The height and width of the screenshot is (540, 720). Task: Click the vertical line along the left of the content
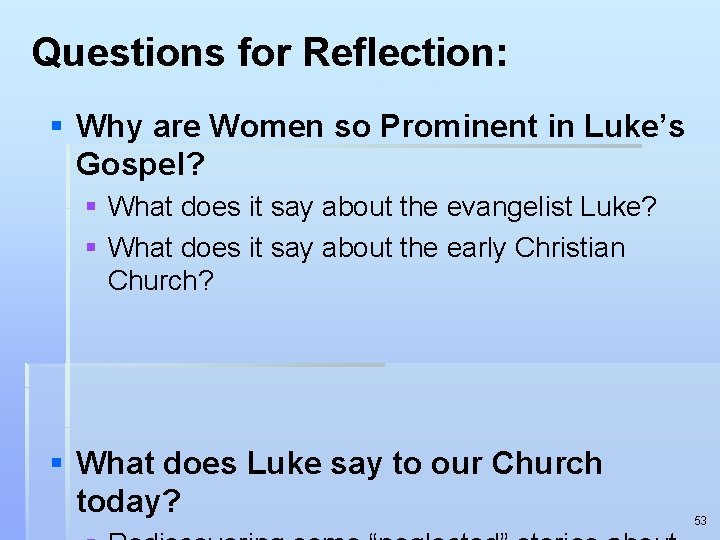tap(68, 342)
